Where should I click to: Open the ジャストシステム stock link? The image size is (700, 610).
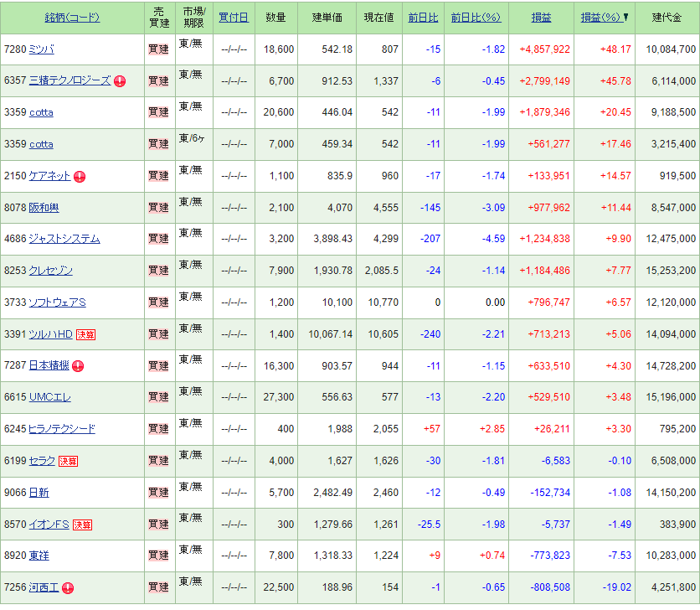click(64, 239)
